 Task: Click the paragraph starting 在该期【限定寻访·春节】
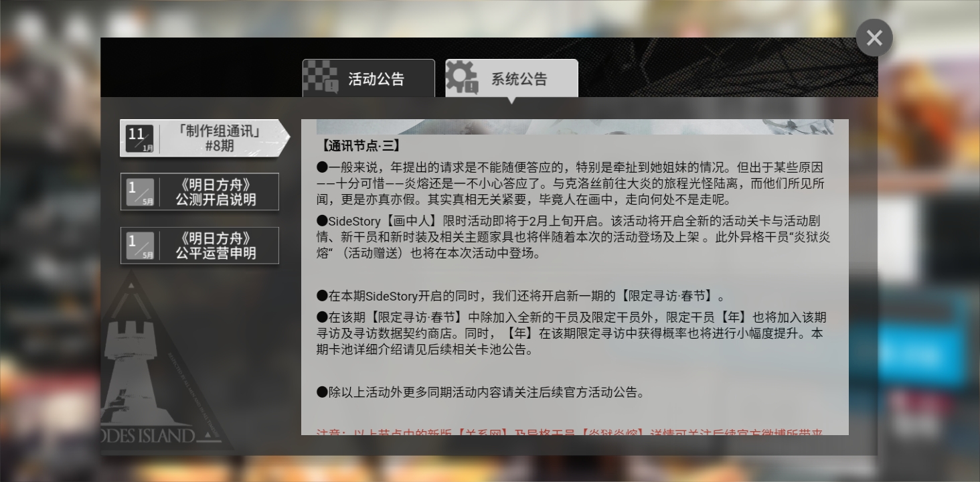pos(571,333)
